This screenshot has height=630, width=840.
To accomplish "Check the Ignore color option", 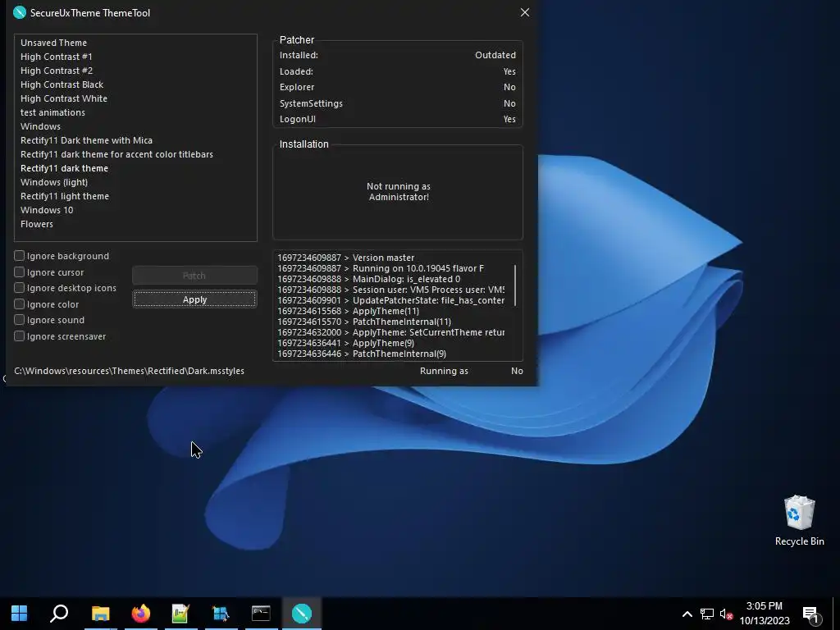I will point(20,304).
